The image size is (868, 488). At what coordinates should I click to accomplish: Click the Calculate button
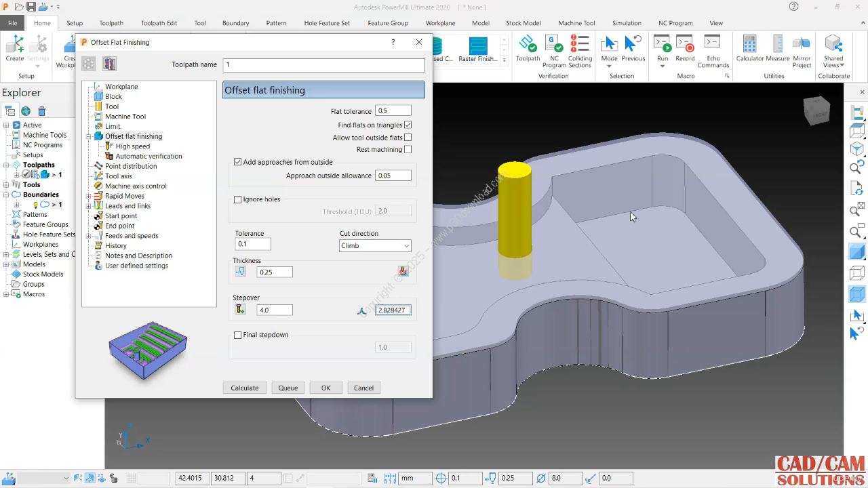click(244, 388)
